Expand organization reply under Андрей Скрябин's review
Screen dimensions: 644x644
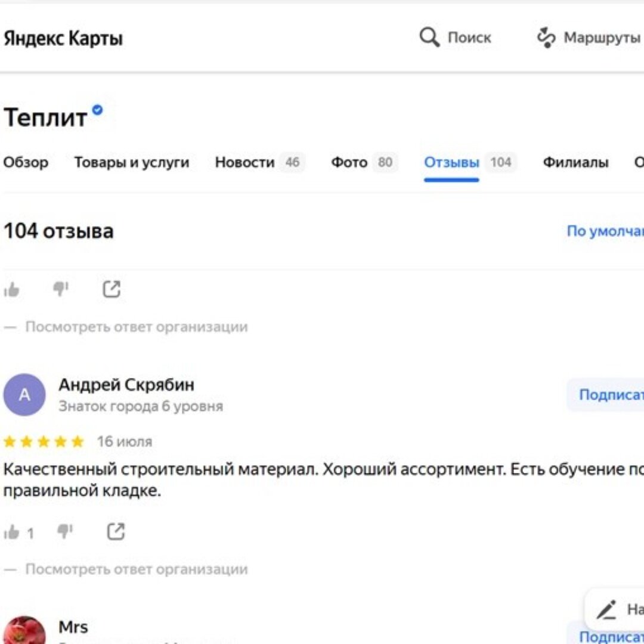pos(137,569)
